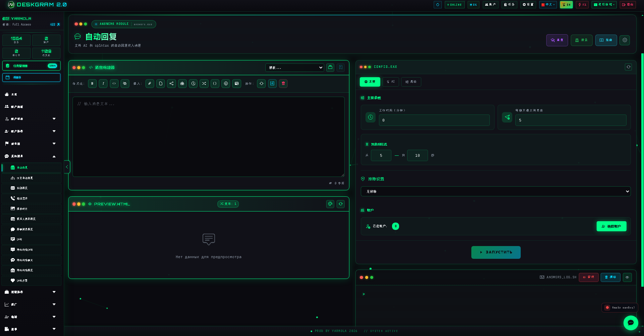Click the 指南 guide button
Viewport: 644px width, 336px height.
pyautogui.click(x=606, y=40)
